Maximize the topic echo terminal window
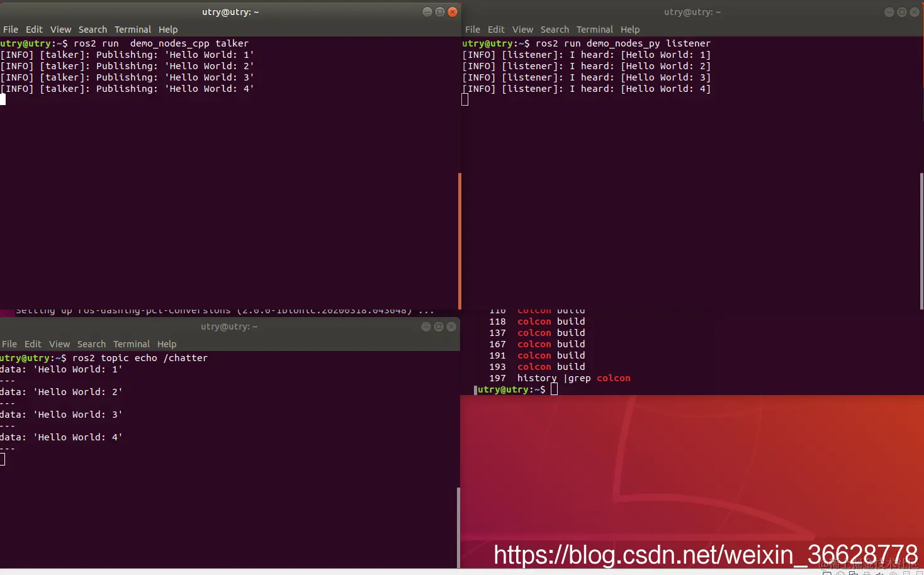Image resolution: width=924 pixels, height=575 pixels. (439, 327)
